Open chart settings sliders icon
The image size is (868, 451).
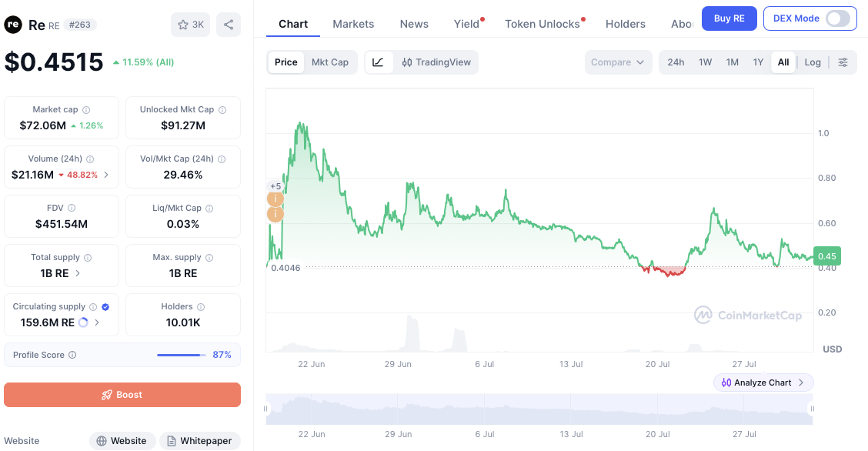(x=843, y=62)
